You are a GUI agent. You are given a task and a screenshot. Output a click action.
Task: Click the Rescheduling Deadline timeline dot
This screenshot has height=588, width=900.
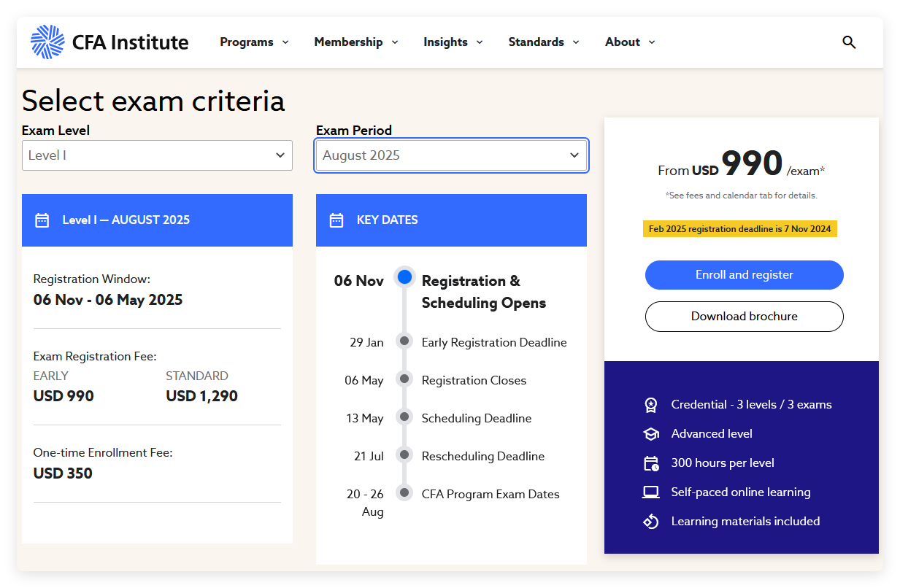[404, 454]
